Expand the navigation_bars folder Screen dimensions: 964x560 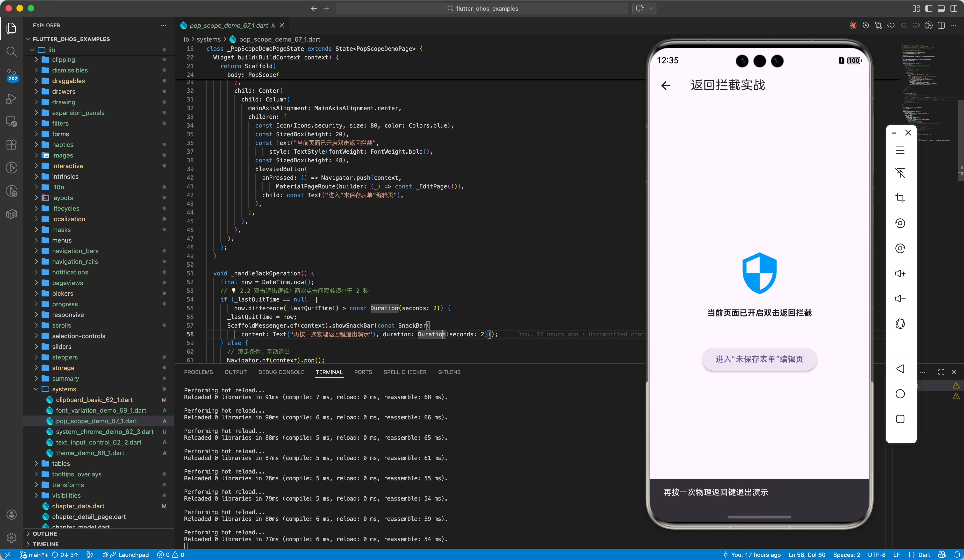pyautogui.click(x=75, y=251)
